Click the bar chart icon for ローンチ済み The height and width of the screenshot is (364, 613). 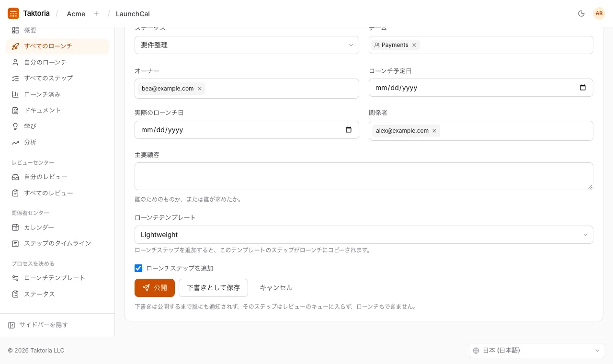click(x=15, y=94)
